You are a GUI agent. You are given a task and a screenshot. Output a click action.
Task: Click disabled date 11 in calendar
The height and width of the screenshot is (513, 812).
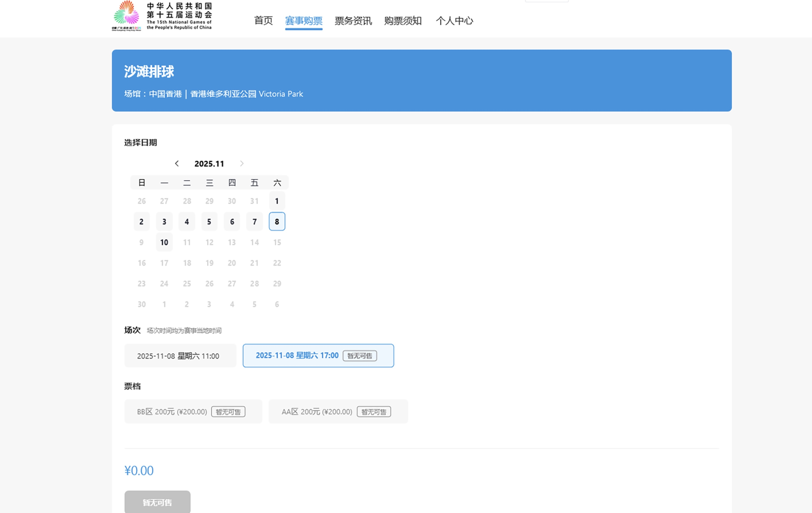pos(187,242)
